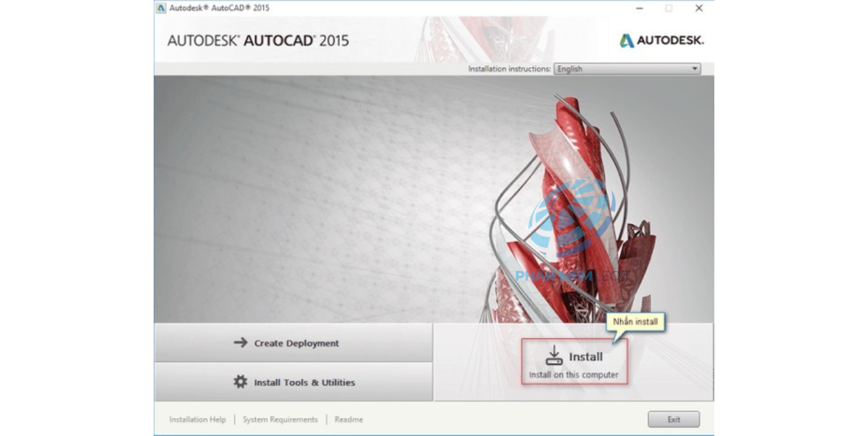Open the Installation Help link
Viewport: 868px width, 436px height.
tap(198, 419)
